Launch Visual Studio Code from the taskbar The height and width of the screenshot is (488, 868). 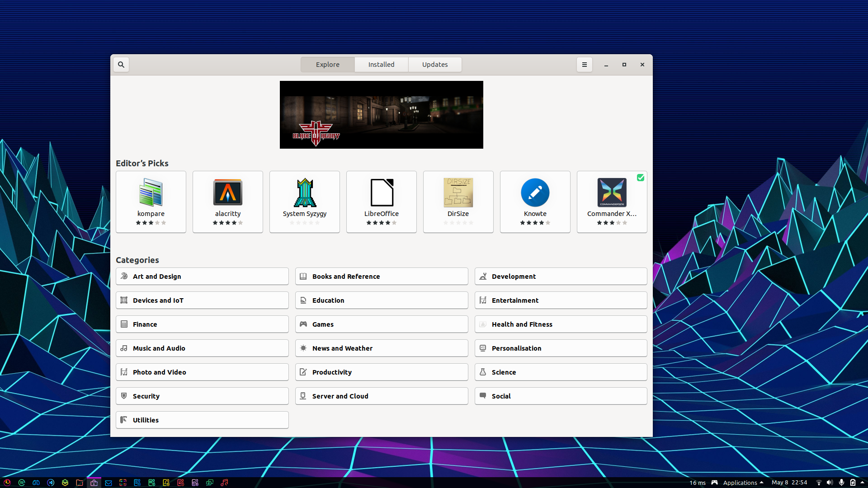tap(51, 483)
